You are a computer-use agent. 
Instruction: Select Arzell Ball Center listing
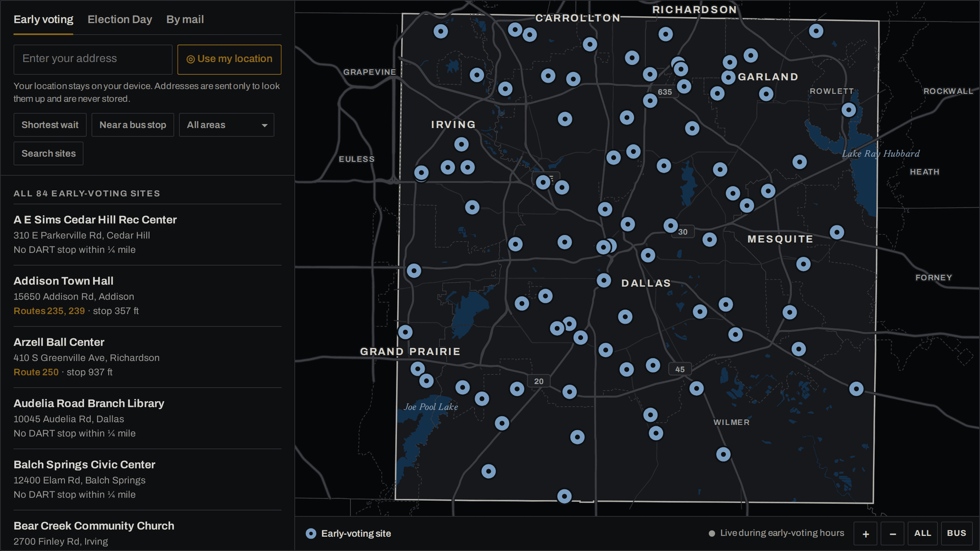click(147, 357)
